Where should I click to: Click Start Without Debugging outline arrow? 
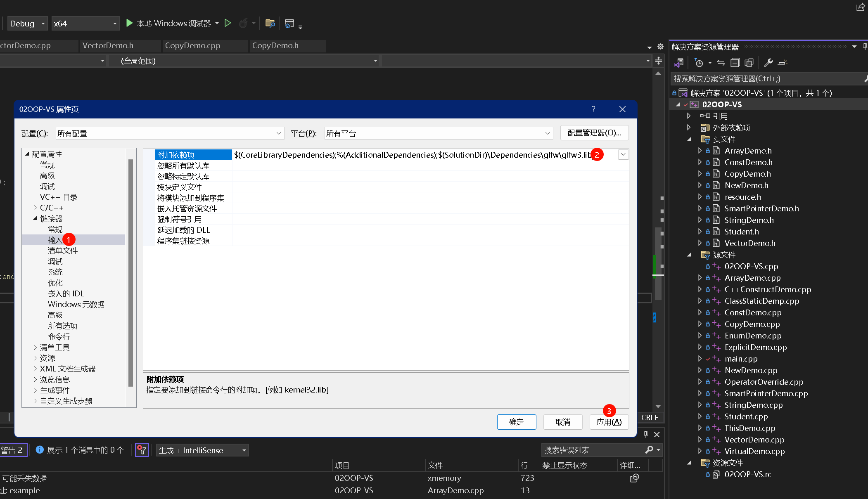(228, 23)
